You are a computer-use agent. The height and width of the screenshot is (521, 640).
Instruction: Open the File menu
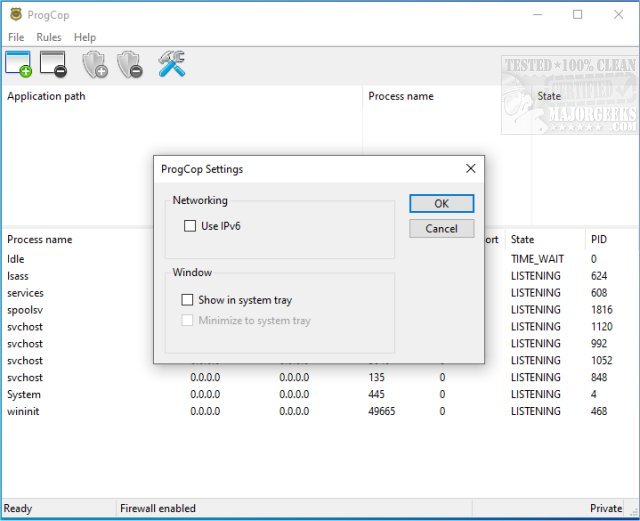pos(16,37)
